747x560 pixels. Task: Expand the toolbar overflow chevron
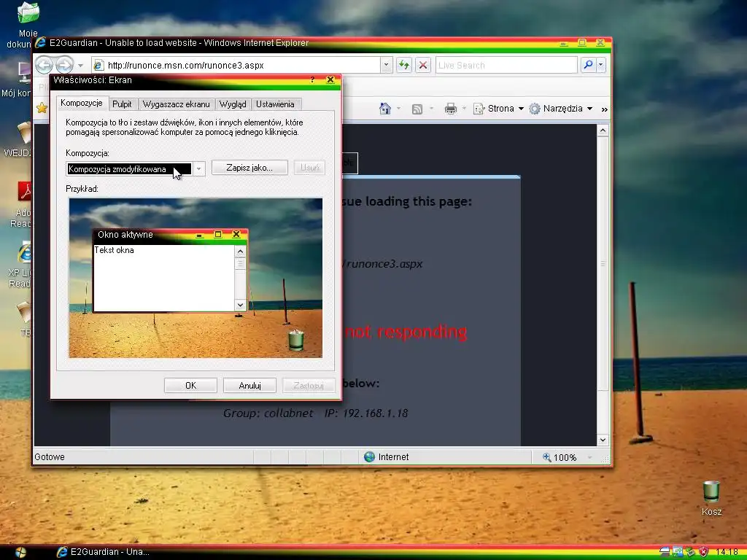click(x=605, y=109)
